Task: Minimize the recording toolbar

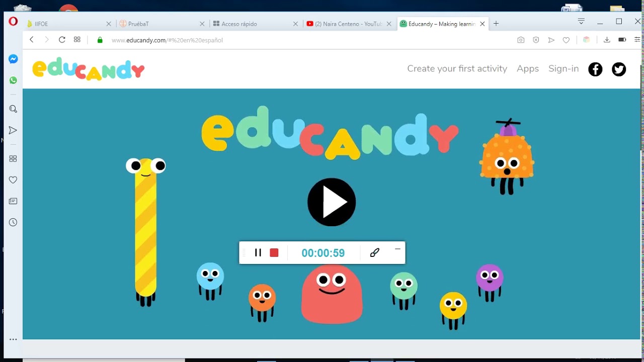Action: click(x=397, y=249)
